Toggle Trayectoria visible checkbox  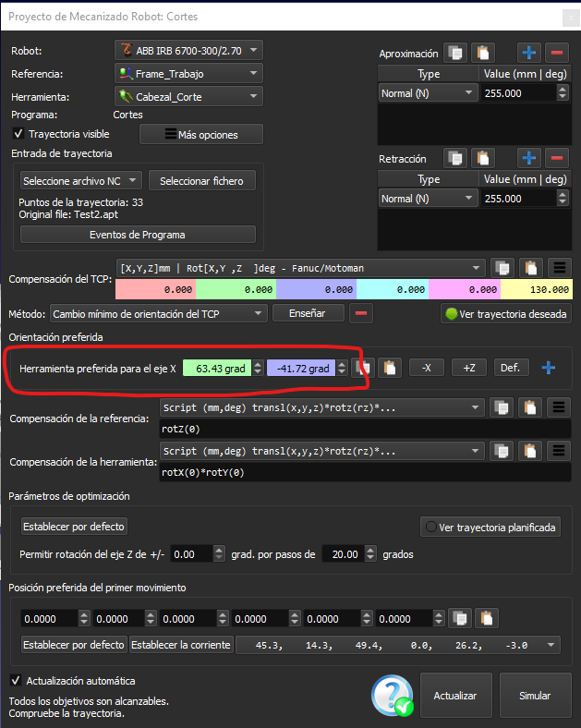click(x=19, y=134)
